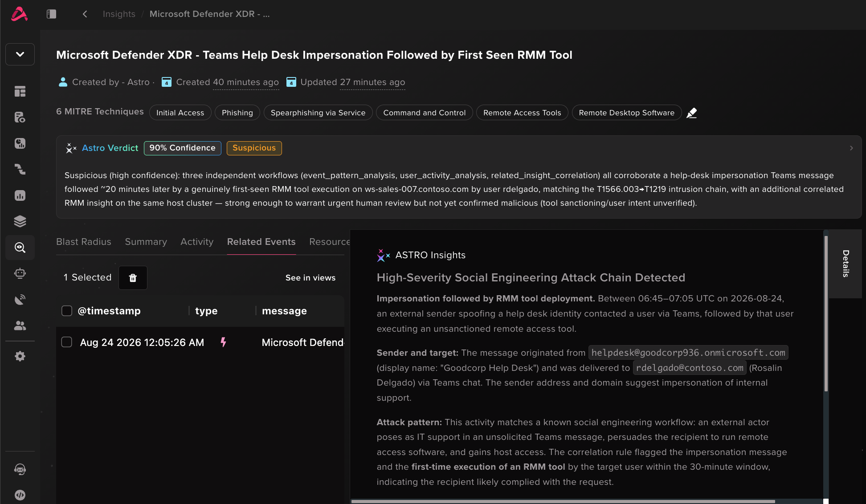Edit MITRE techniques with the pencil icon
The width and height of the screenshot is (866, 504).
tap(691, 113)
